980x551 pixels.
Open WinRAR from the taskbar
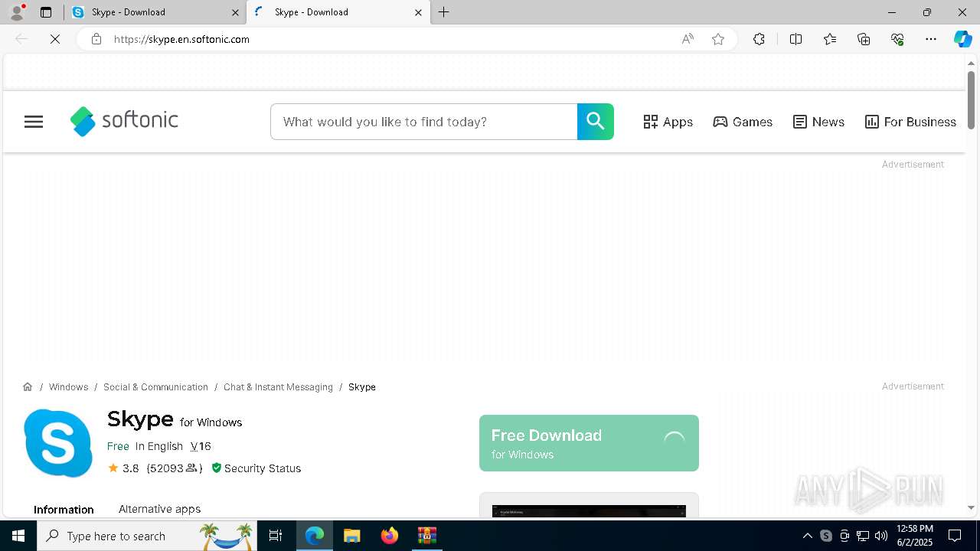click(x=426, y=536)
